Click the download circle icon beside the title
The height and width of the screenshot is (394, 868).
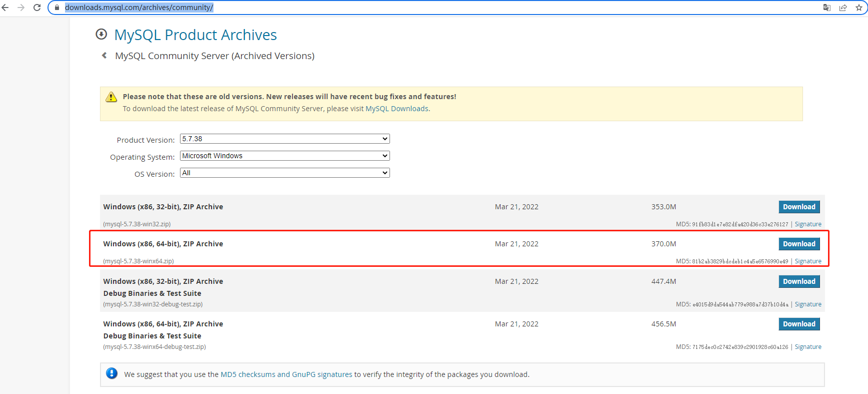[x=101, y=34]
